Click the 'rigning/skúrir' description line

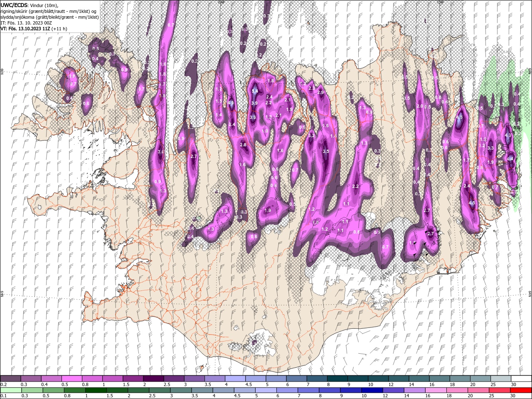[x=49, y=11]
